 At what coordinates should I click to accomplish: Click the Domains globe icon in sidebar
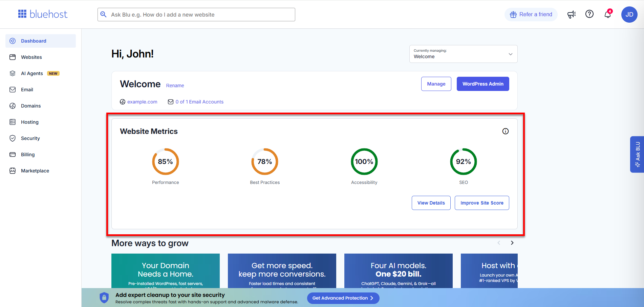(13, 106)
